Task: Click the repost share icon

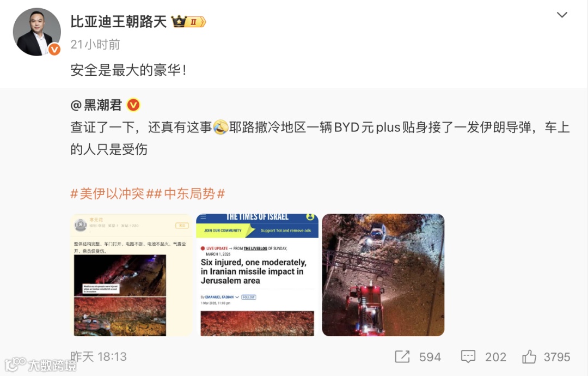Action: coord(402,356)
